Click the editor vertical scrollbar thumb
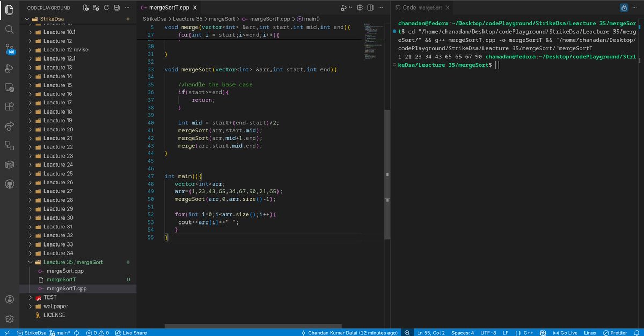Image resolution: width=644 pixels, height=336 pixels. coord(386,175)
